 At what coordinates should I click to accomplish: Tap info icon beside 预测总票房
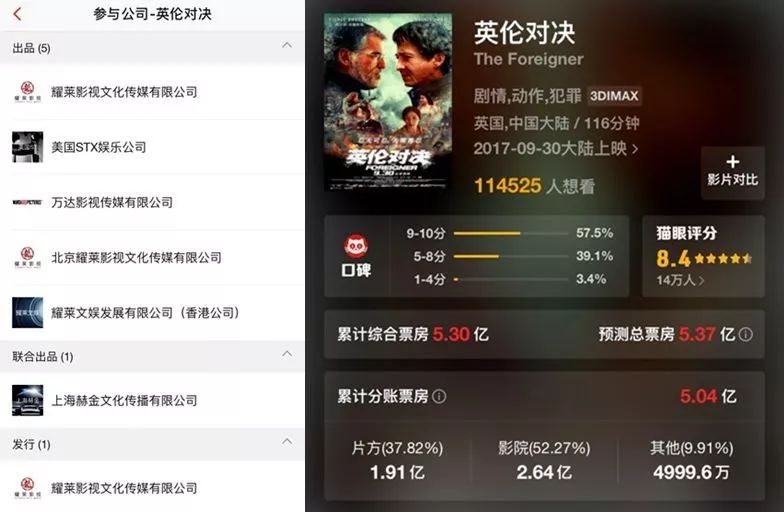(x=745, y=334)
